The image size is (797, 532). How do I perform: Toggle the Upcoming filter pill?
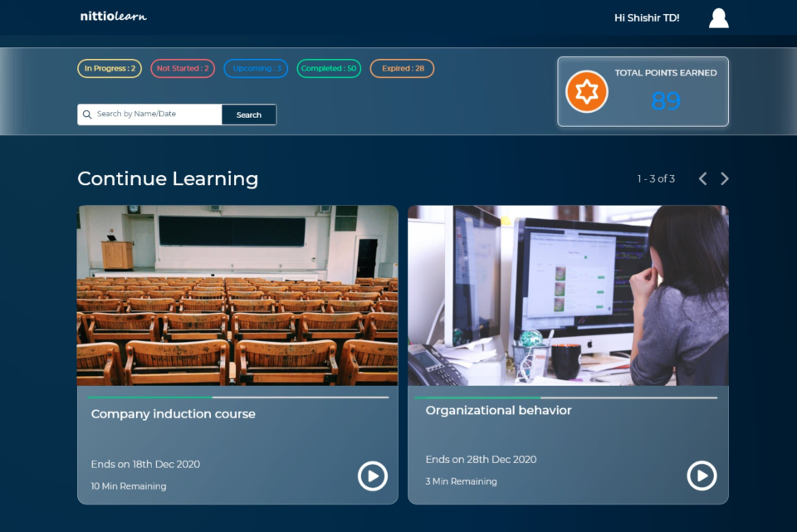[255, 68]
